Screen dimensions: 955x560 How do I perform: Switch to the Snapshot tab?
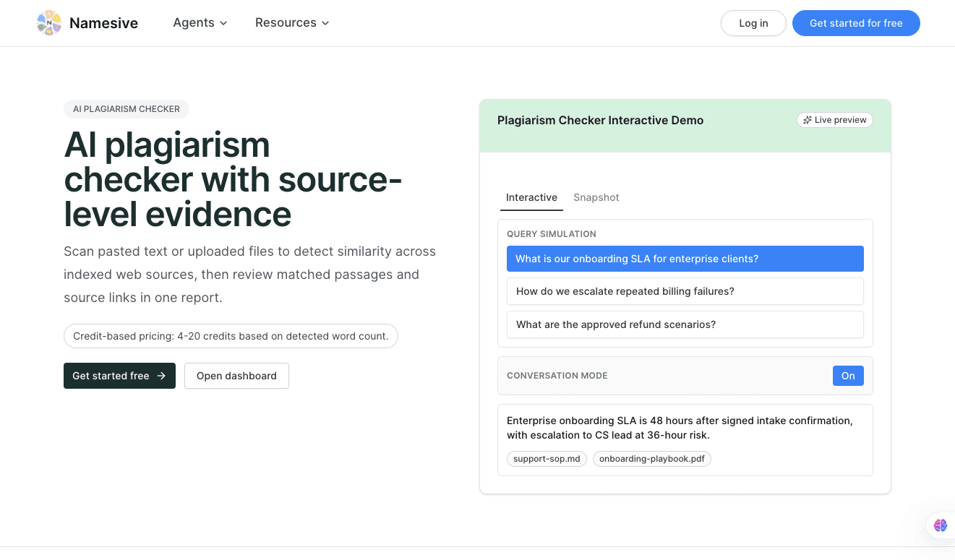click(596, 197)
